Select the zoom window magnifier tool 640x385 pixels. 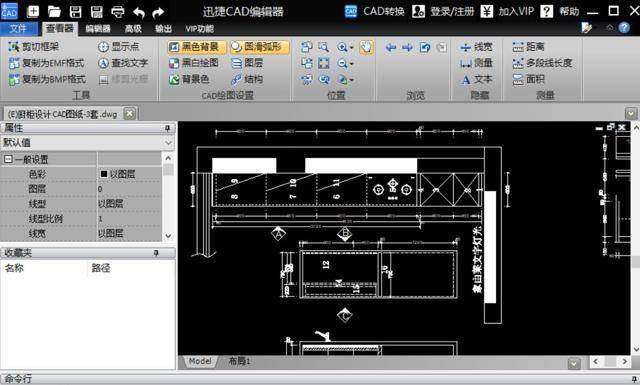[x=324, y=47]
